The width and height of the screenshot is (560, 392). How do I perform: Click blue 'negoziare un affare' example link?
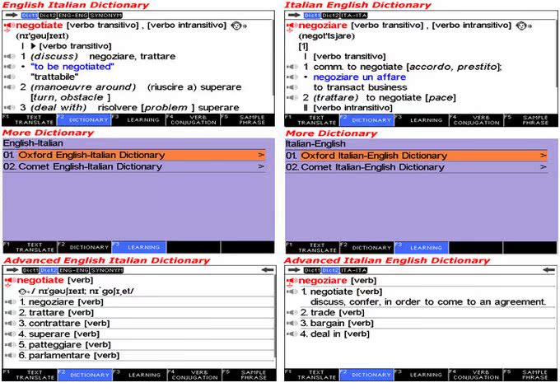click(360, 77)
